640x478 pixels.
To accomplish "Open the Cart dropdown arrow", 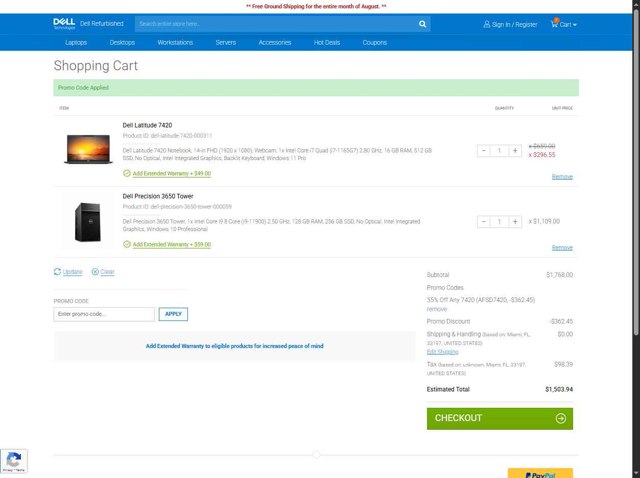I will coord(575,25).
